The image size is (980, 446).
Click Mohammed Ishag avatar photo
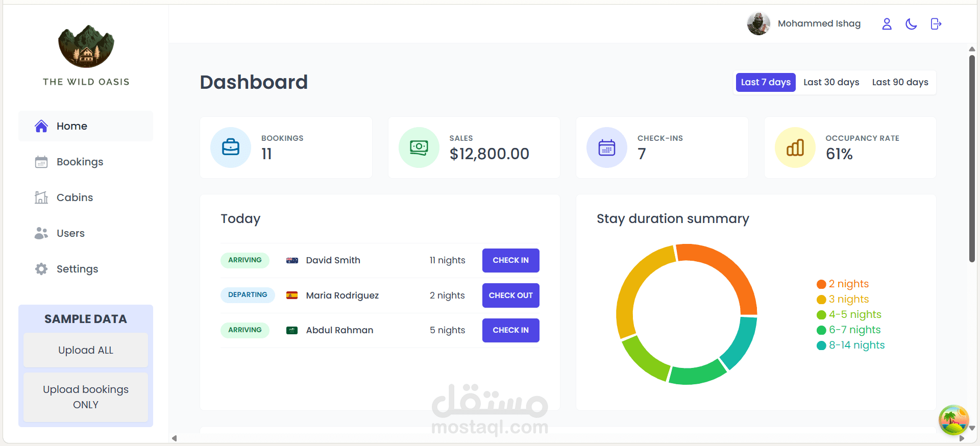tap(758, 23)
